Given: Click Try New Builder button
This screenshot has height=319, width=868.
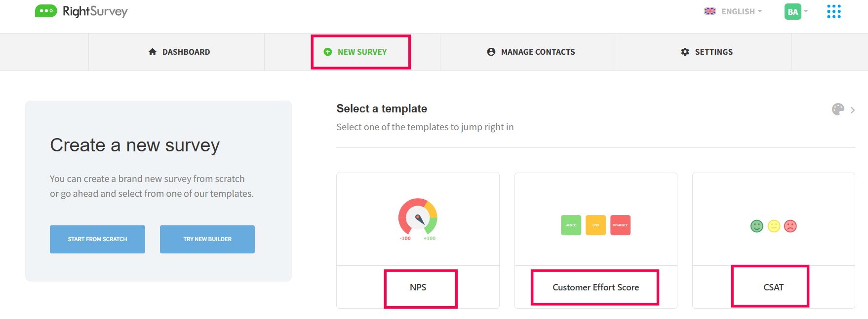Looking at the screenshot, I should 207,239.
